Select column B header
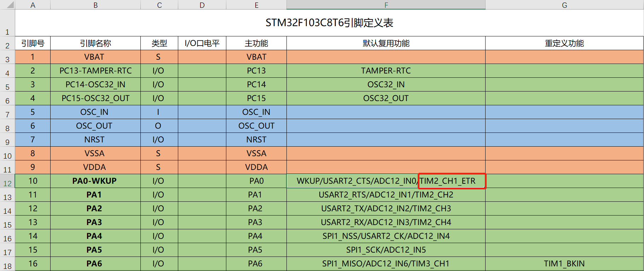 point(95,5)
